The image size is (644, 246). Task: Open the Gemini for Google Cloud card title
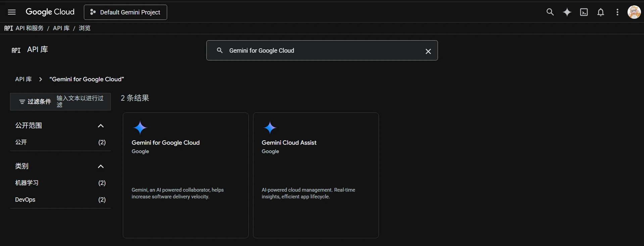click(x=165, y=143)
